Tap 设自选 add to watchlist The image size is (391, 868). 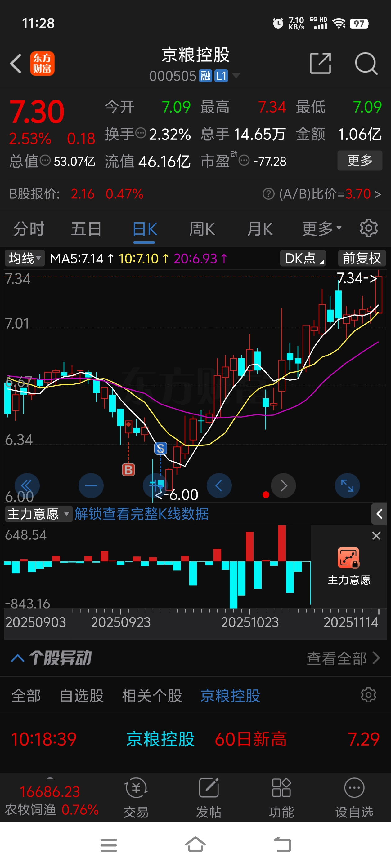point(354,798)
